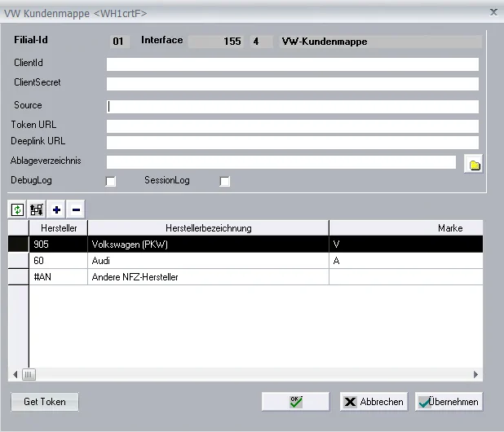Click the Herstellerbezeichnung column header
This screenshot has width=504, height=432.
coord(208,228)
